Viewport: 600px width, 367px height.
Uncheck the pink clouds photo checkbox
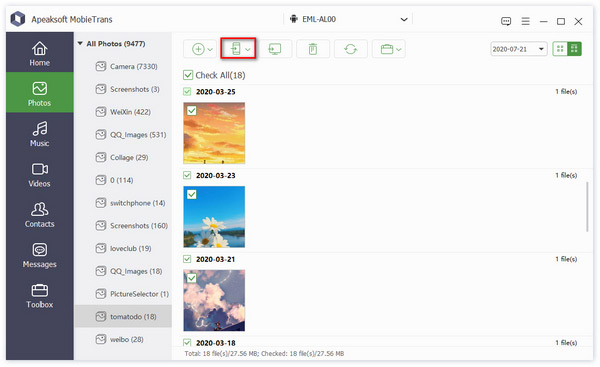(x=192, y=278)
